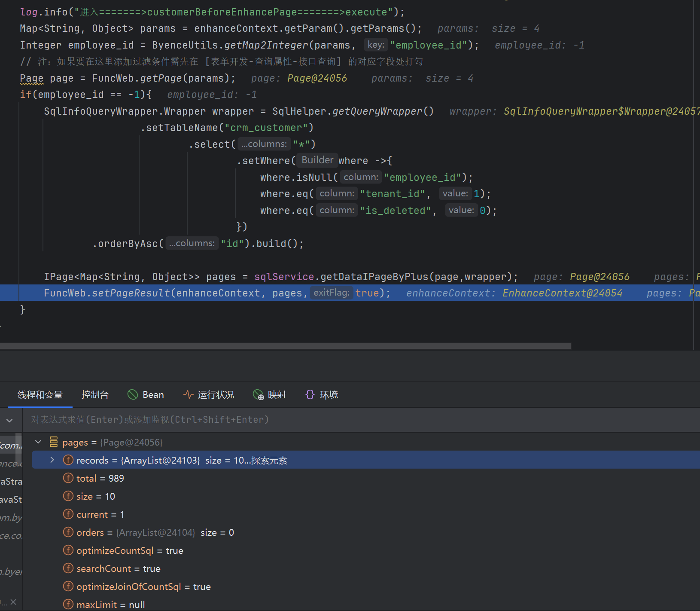This screenshot has width=700, height=611.
Task: Click the pages variable stack icon
Action: click(54, 442)
